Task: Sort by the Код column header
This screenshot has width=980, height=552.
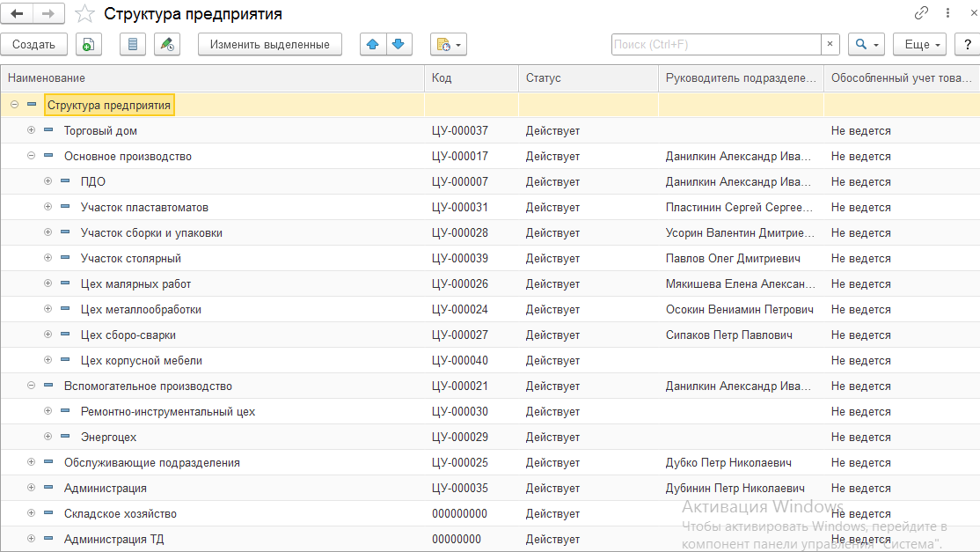Action: (x=471, y=78)
